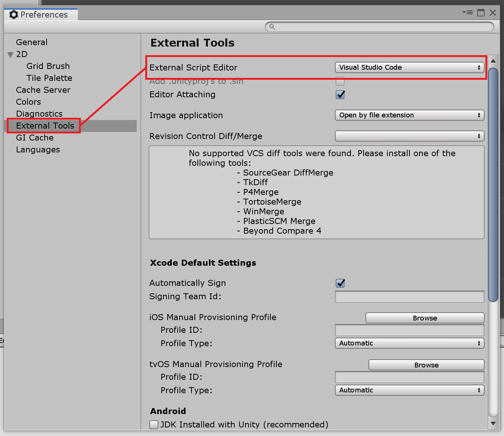Browse for a tvOS Manual Provisioning Profile
This screenshot has height=436, width=504.
[x=426, y=365]
